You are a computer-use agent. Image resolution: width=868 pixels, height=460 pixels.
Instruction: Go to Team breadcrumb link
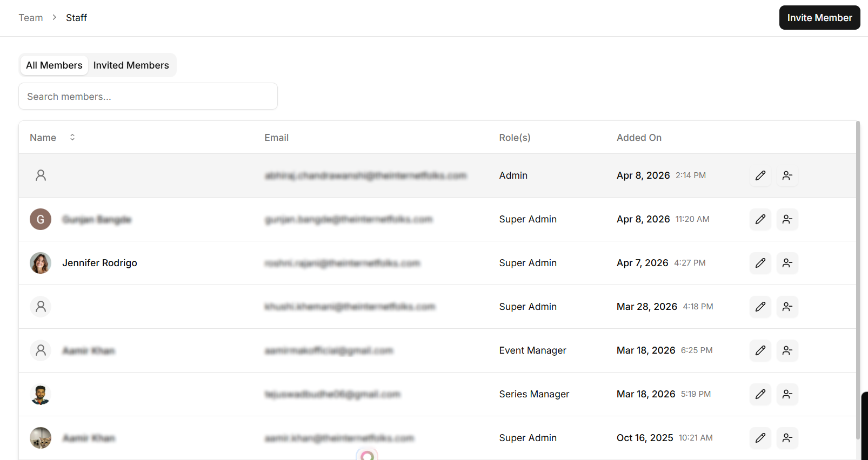pos(31,18)
